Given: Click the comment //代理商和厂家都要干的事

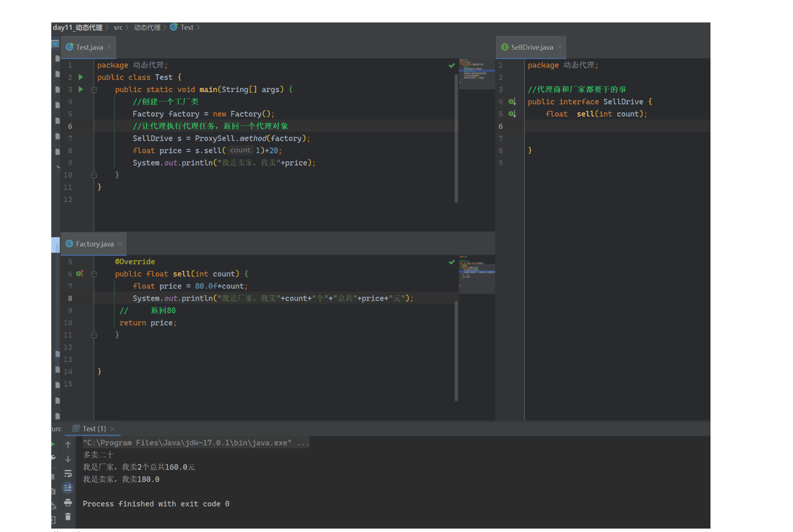Looking at the screenshot, I should 577,89.
